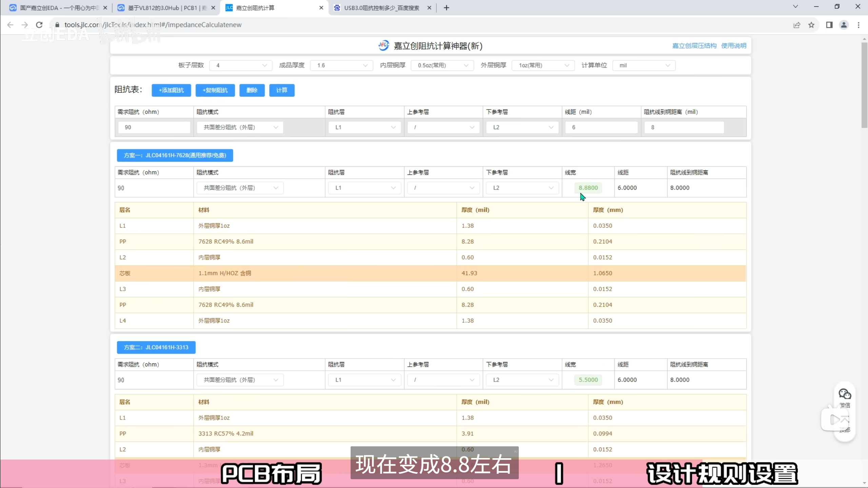Expand the board layer count (板子层数) dropdown
The height and width of the screenshot is (488, 868).
tap(241, 65)
